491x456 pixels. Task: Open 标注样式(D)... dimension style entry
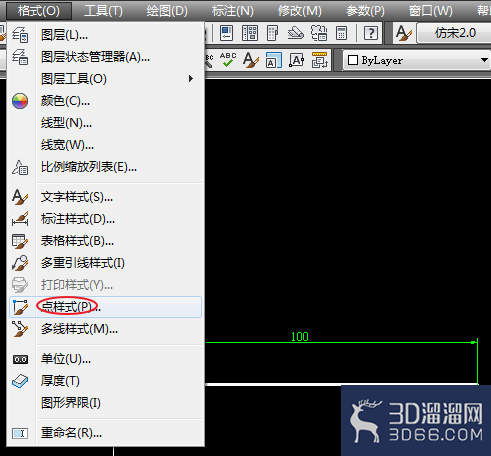click(x=105, y=219)
